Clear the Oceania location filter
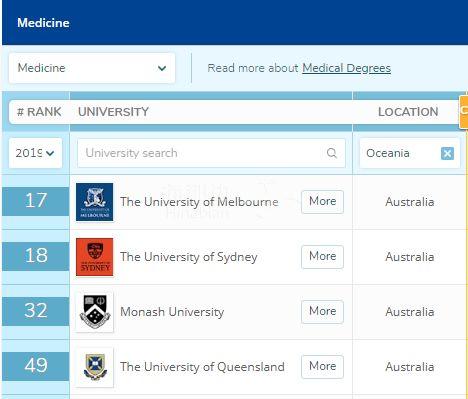468x399 pixels. click(447, 153)
